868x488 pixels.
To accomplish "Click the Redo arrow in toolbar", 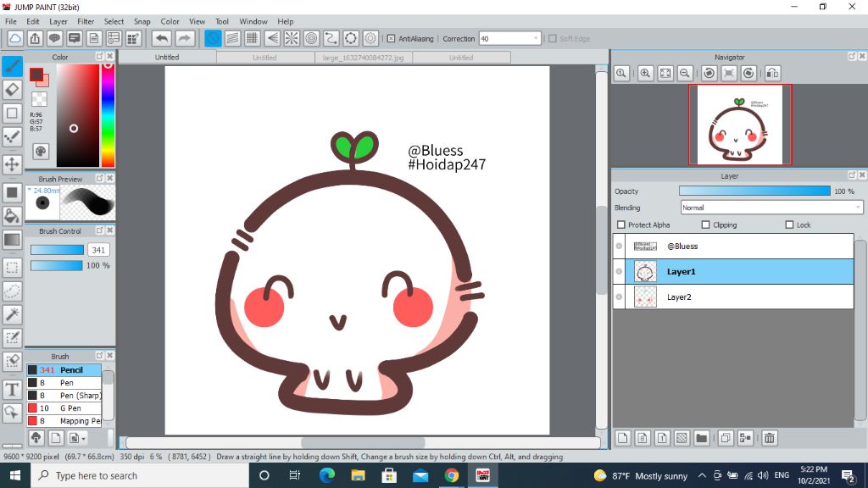I will coord(184,38).
